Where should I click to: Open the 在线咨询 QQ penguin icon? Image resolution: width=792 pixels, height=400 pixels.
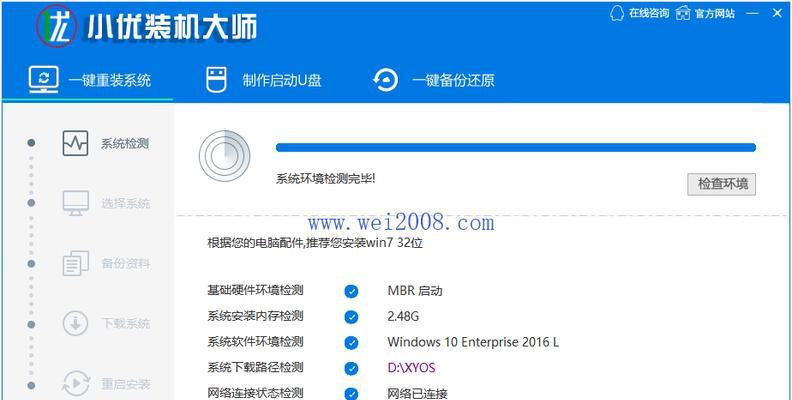(x=616, y=13)
